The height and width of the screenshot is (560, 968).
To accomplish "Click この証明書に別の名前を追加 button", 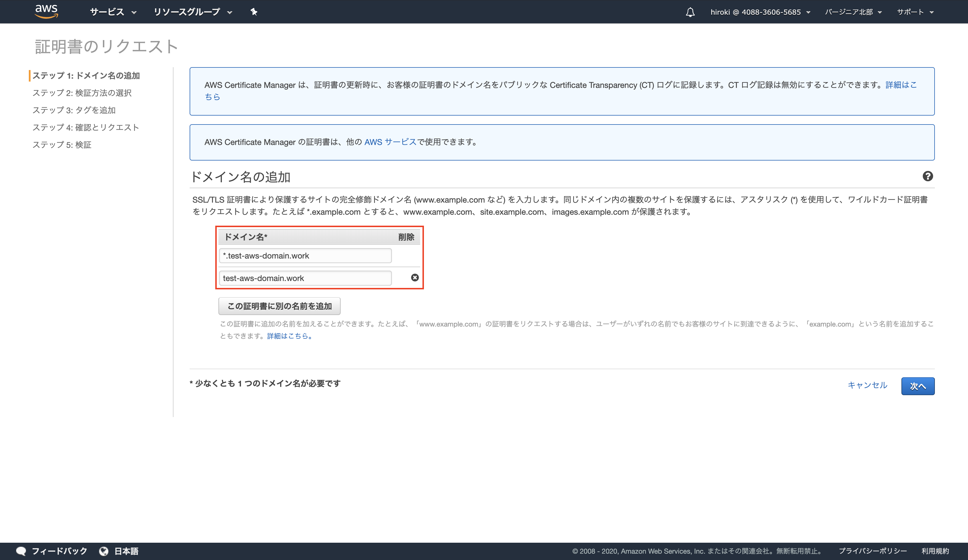I will tap(279, 306).
